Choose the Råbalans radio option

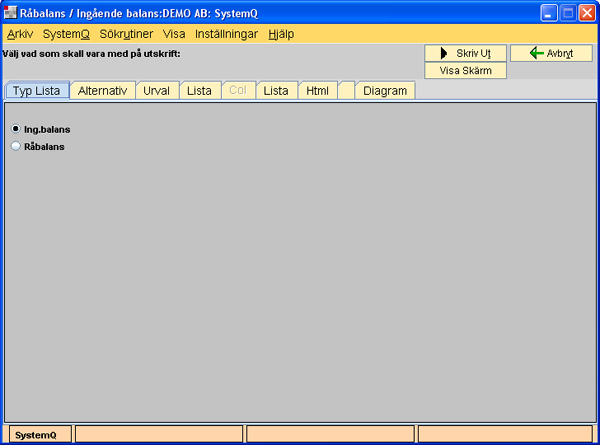click(16, 146)
